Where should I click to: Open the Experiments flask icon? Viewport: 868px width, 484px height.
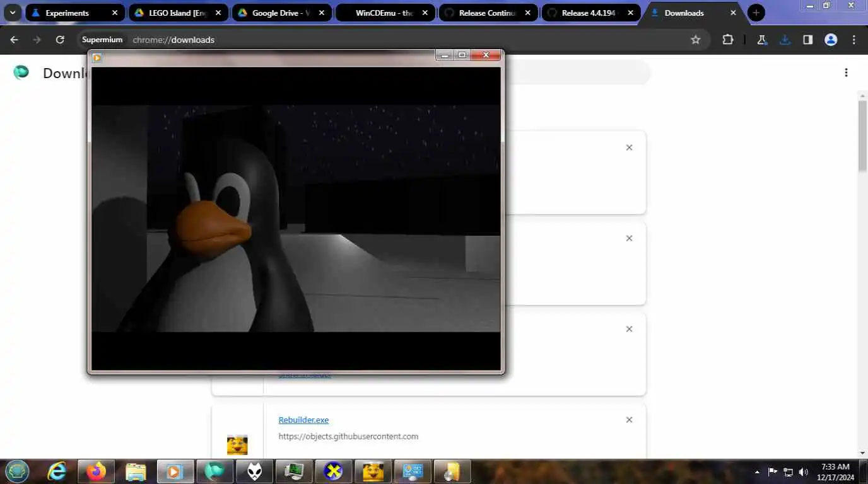[x=761, y=40]
